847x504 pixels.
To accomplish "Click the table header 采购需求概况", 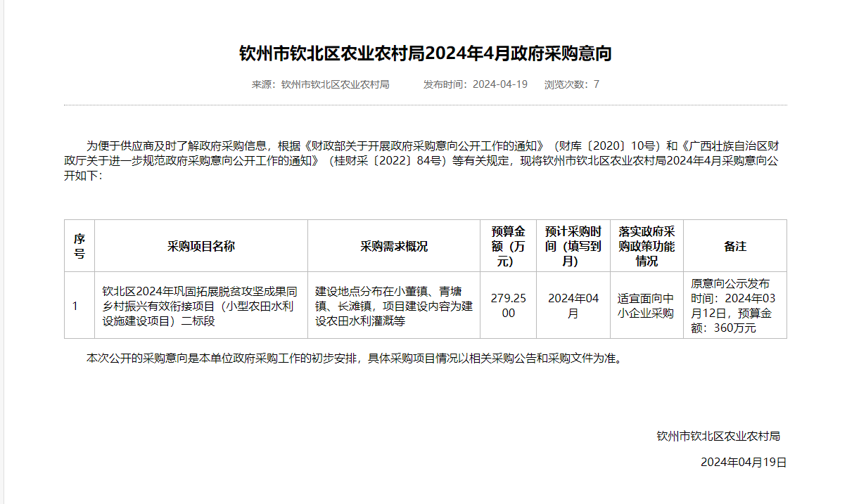I will tap(394, 246).
